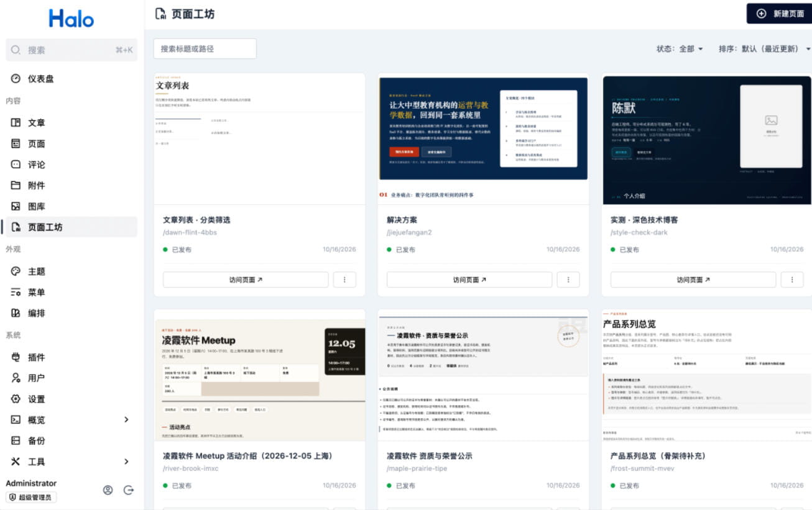Click the Administrator user name

click(31, 483)
